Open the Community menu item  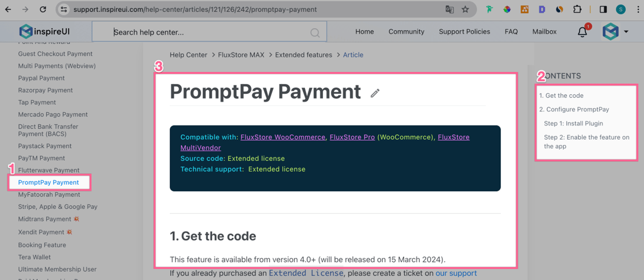point(406,32)
